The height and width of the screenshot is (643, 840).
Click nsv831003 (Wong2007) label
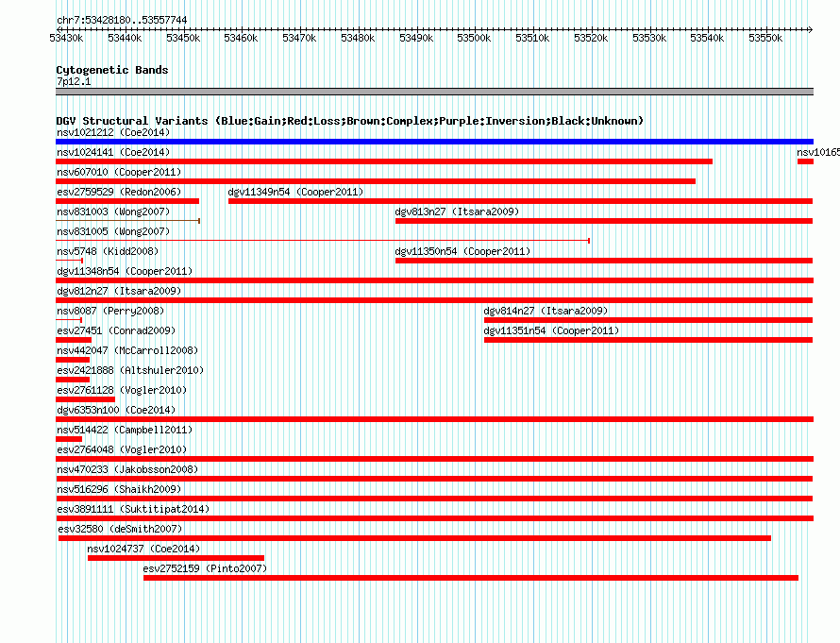pyautogui.click(x=113, y=212)
